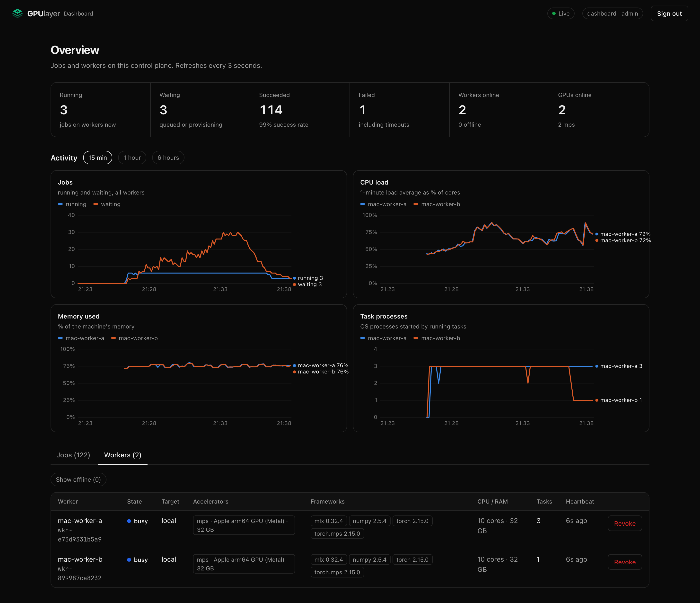
Task: Open the Running jobs stat card
Action: (x=101, y=109)
